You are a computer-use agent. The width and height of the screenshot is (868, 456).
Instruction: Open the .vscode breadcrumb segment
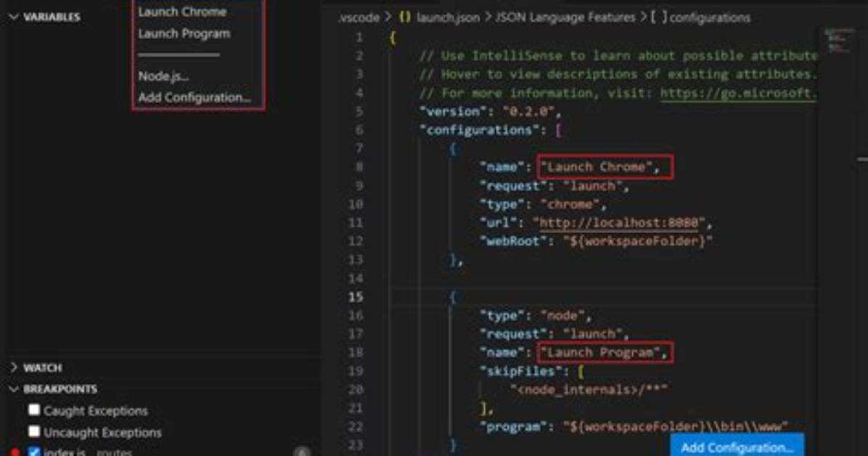(359, 17)
